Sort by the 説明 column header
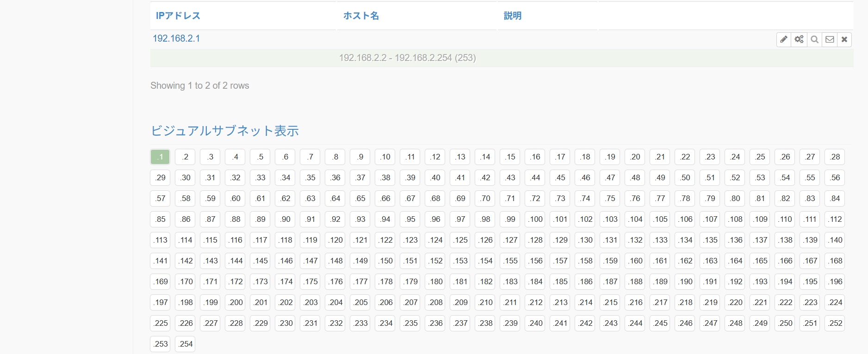 tap(513, 16)
